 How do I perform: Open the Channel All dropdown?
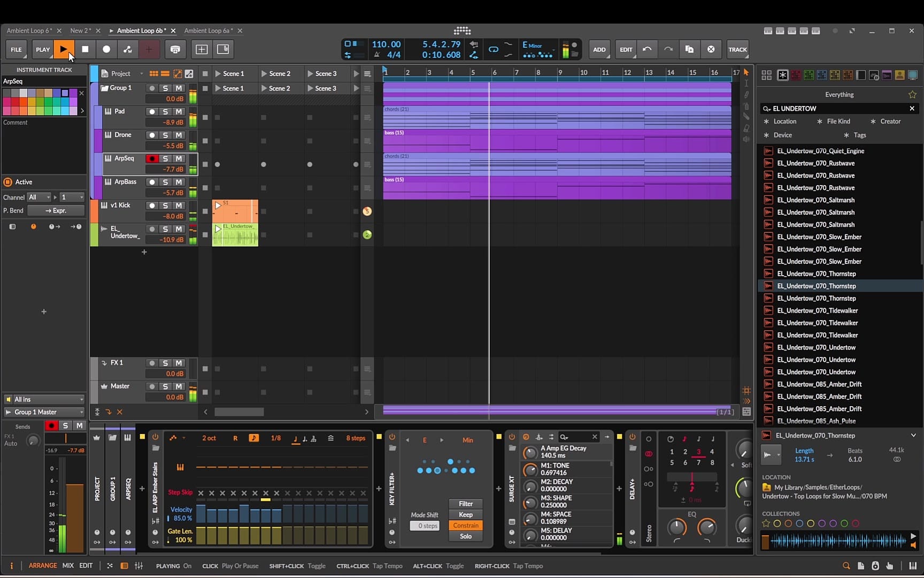point(39,197)
